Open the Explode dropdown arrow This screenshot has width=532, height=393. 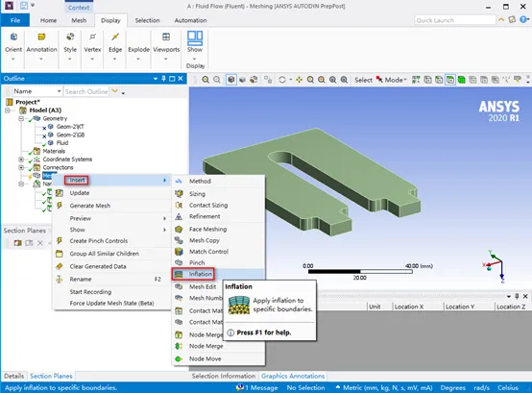coord(138,59)
